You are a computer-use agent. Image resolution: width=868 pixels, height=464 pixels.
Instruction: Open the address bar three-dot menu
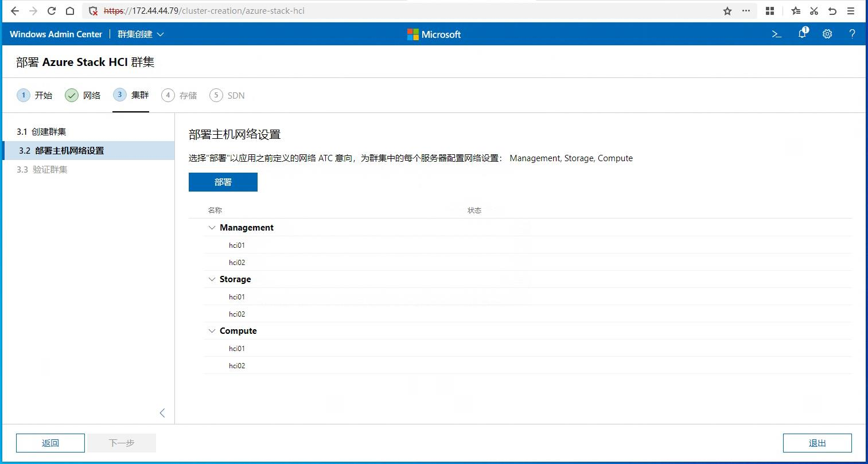click(x=746, y=11)
